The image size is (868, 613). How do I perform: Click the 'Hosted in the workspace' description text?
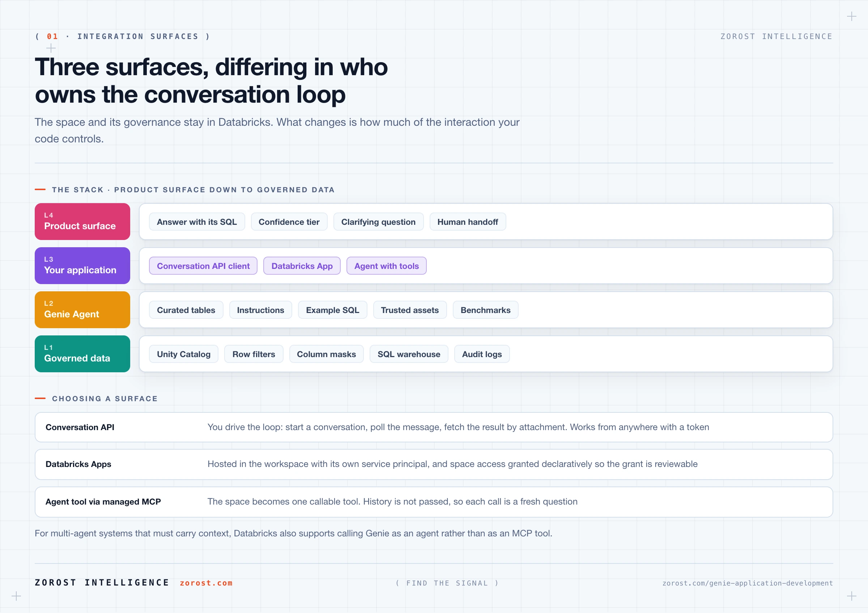coord(452,464)
